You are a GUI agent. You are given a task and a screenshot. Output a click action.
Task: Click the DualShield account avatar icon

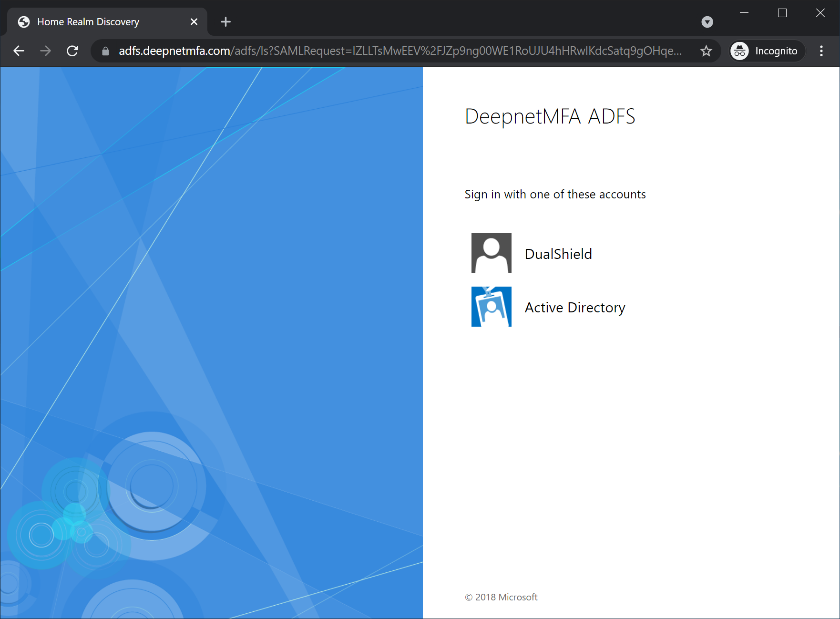tap(491, 253)
